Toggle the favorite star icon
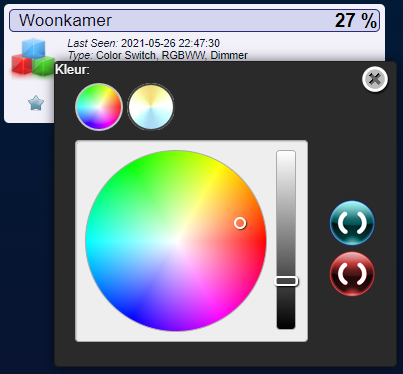This screenshot has width=403, height=374. coord(36,103)
